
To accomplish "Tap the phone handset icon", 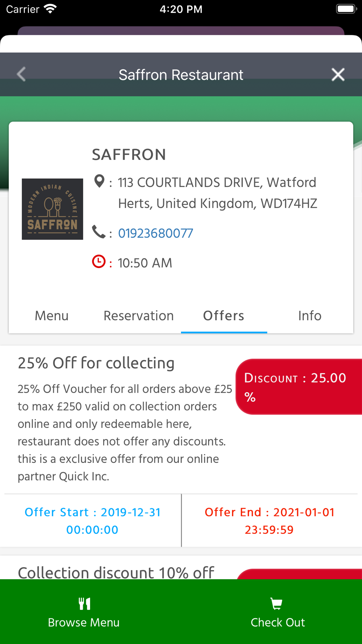I will (x=98, y=232).
